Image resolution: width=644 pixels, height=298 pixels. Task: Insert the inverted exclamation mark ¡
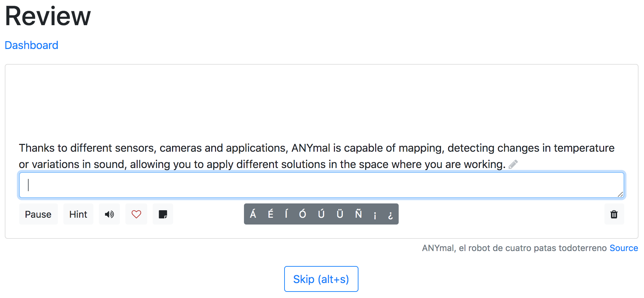click(375, 214)
